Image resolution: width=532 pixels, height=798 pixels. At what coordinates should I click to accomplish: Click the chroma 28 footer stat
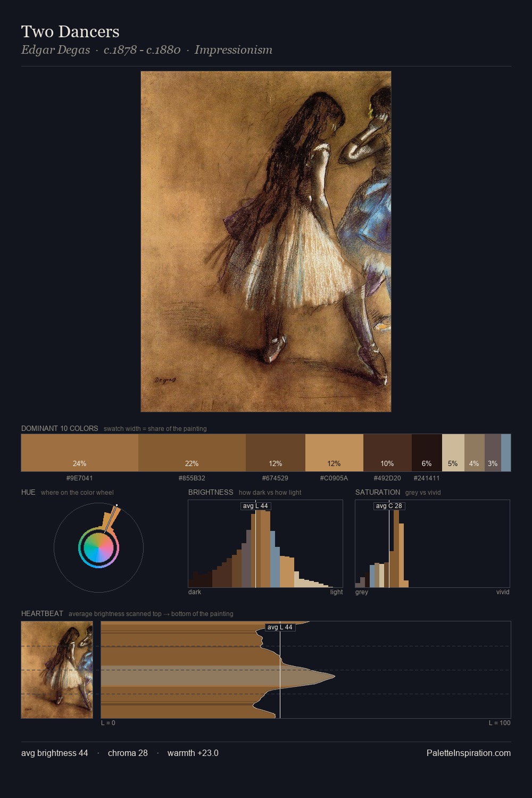[128, 753]
